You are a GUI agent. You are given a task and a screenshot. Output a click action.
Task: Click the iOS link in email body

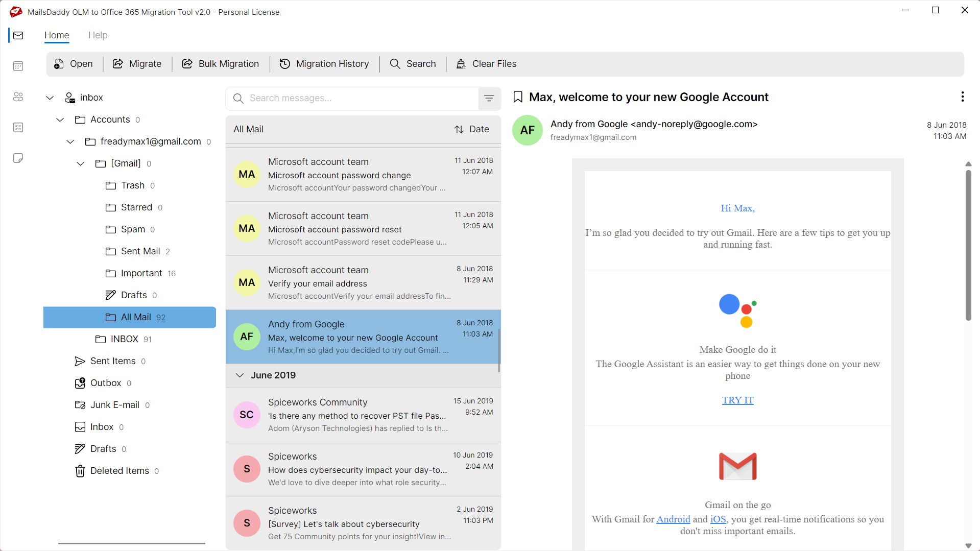[718, 519]
